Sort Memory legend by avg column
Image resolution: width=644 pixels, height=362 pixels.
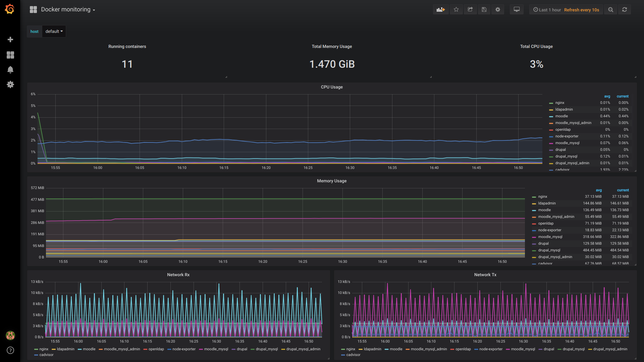[599, 190]
